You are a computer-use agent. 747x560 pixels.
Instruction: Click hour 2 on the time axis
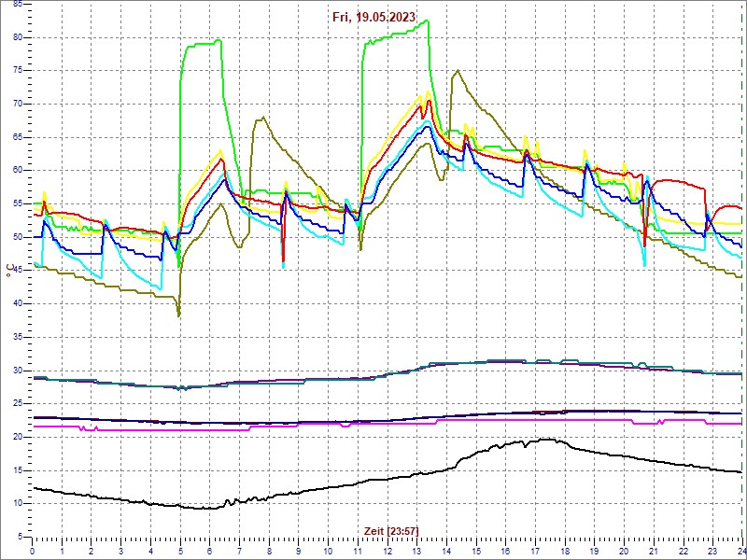[x=92, y=549]
